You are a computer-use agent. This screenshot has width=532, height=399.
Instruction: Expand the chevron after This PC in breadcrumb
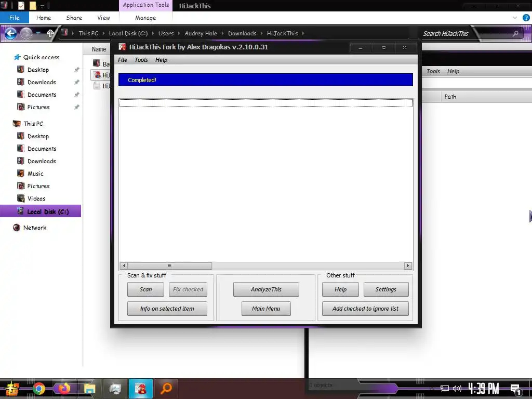click(103, 33)
